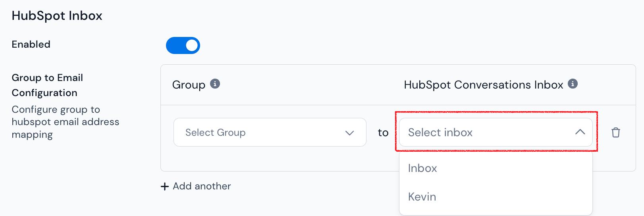
Task: Click info icon beside HubSpot Conversations Inbox
Action: (573, 84)
